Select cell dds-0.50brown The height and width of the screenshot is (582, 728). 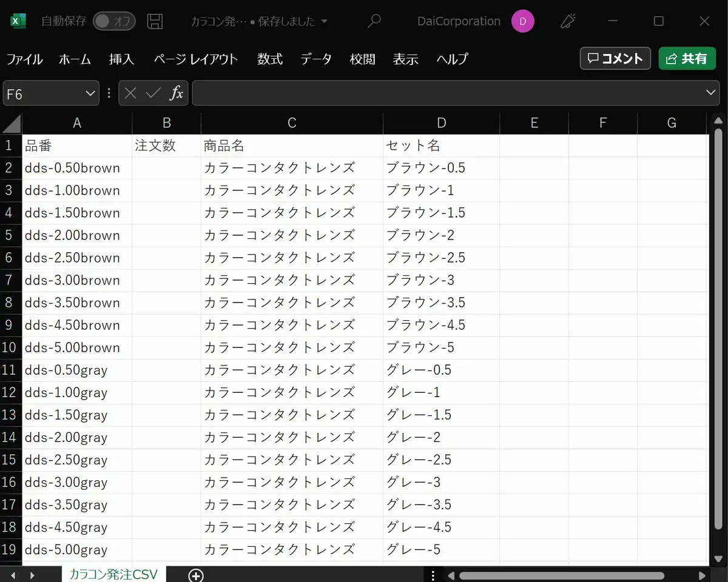point(77,168)
